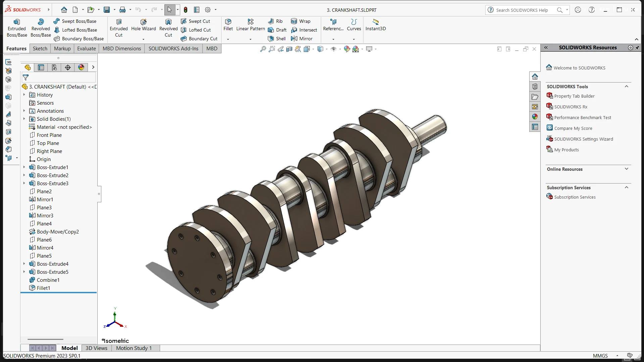Expand the Boss-Extrude4 feature
This screenshot has height=362, width=644.
point(24,264)
